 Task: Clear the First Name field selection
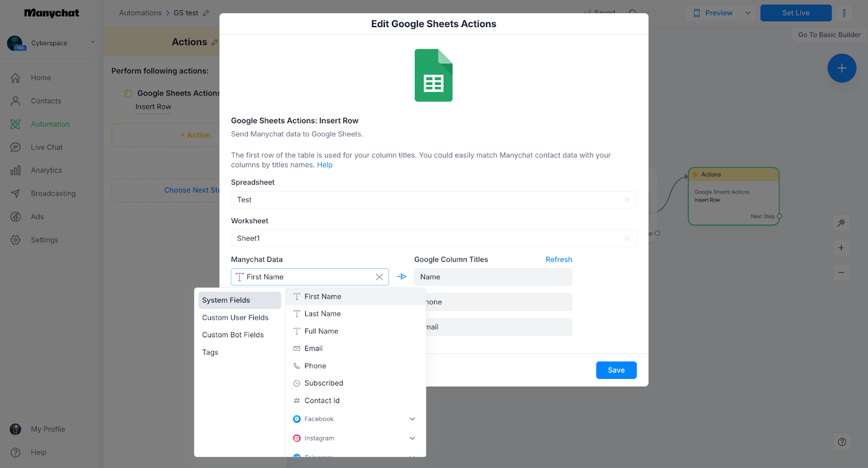coord(379,277)
